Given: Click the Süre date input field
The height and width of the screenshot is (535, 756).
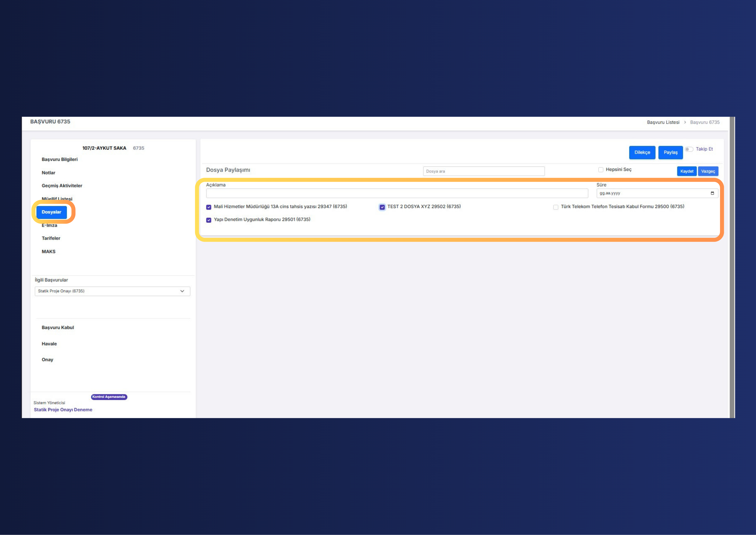Looking at the screenshot, I should coord(657,193).
